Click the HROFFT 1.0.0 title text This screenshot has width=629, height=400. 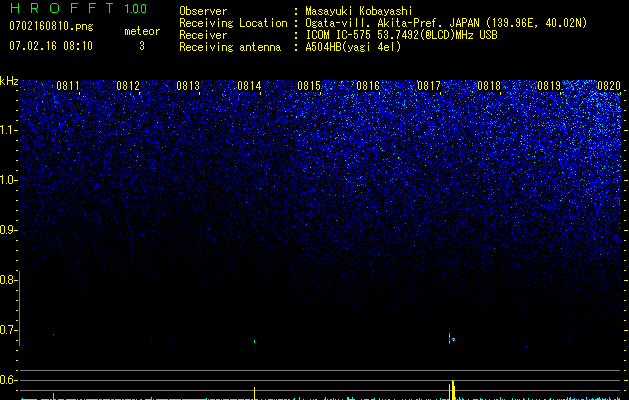pyautogui.click(x=78, y=8)
